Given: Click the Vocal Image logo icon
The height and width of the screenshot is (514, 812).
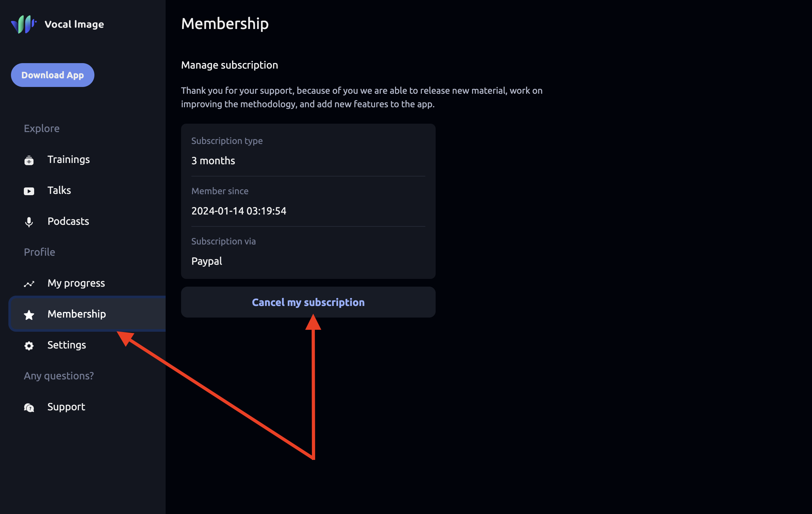Looking at the screenshot, I should pyautogui.click(x=23, y=24).
